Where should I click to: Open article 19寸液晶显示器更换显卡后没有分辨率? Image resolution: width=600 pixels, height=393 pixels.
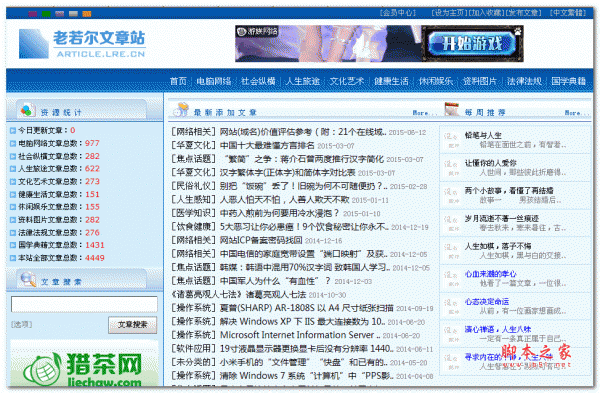tap(307, 349)
